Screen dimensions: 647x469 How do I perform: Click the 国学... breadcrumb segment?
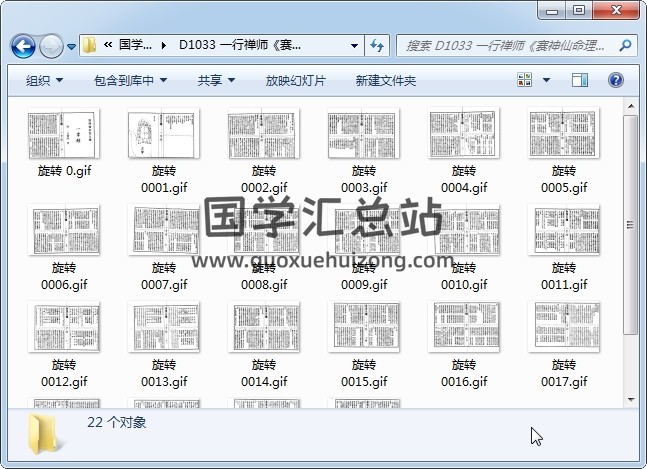(135, 45)
